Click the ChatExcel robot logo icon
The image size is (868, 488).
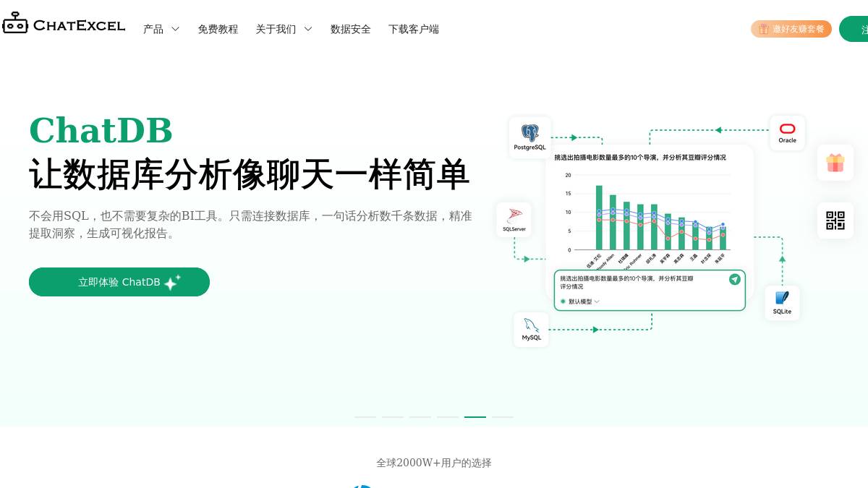(x=15, y=23)
